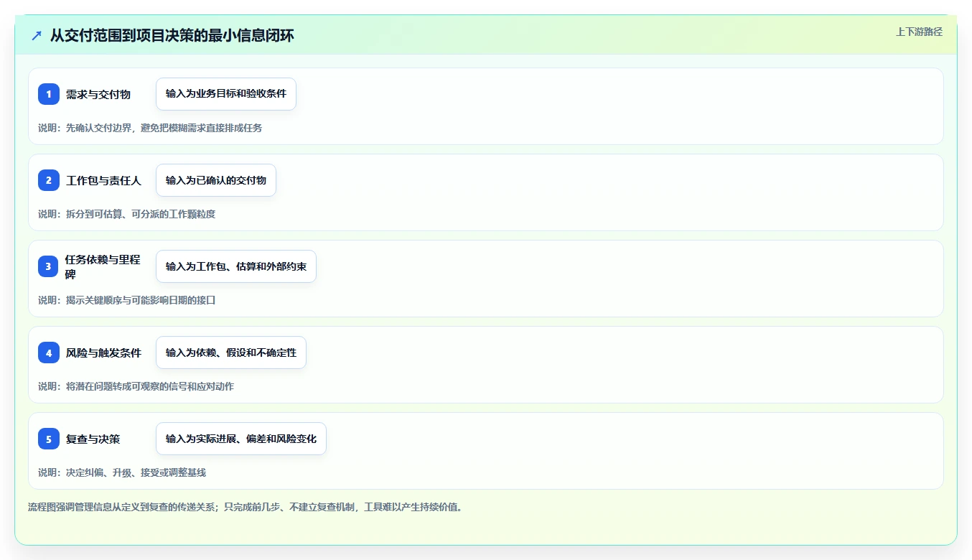Click step number 1 badge

pos(49,94)
